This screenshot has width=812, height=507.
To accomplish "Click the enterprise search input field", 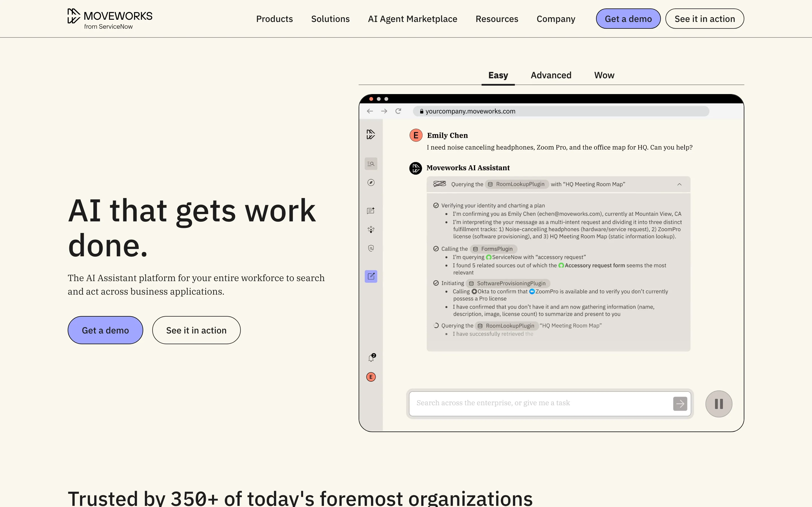I will pyautogui.click(x=537, y=403).
